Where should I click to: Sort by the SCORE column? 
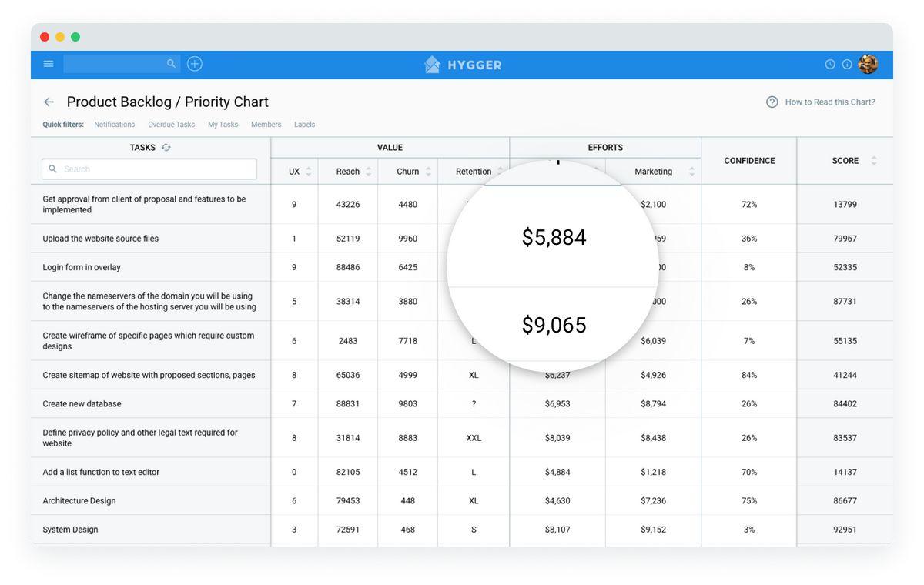point(873,161)
